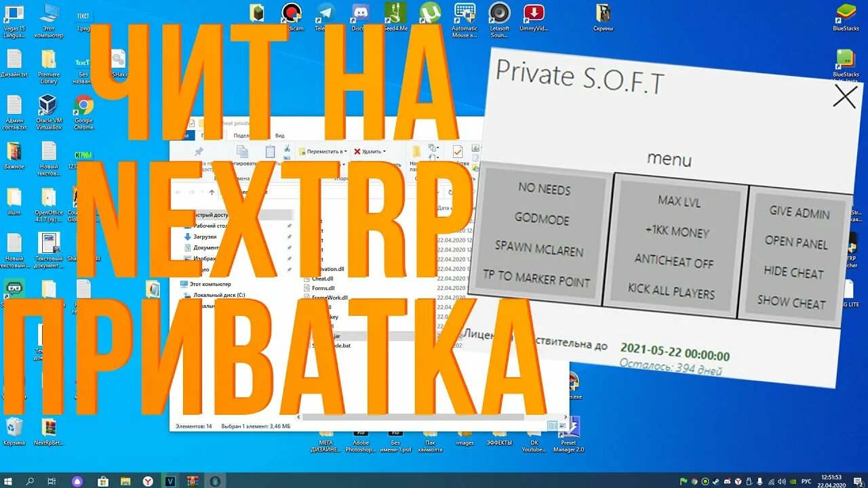Viewport: 868px width, 488px height.
Task: Click TP TO MARKER POINT
Action: [x=536, y=278]
